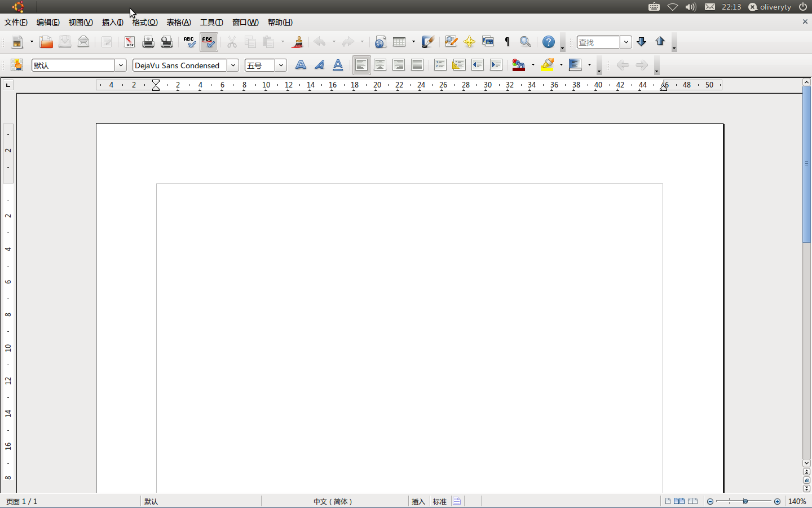The height and width of the screenshot is (508, 812).
Task: Select the Center alignment icon
Action: (380, 65)
